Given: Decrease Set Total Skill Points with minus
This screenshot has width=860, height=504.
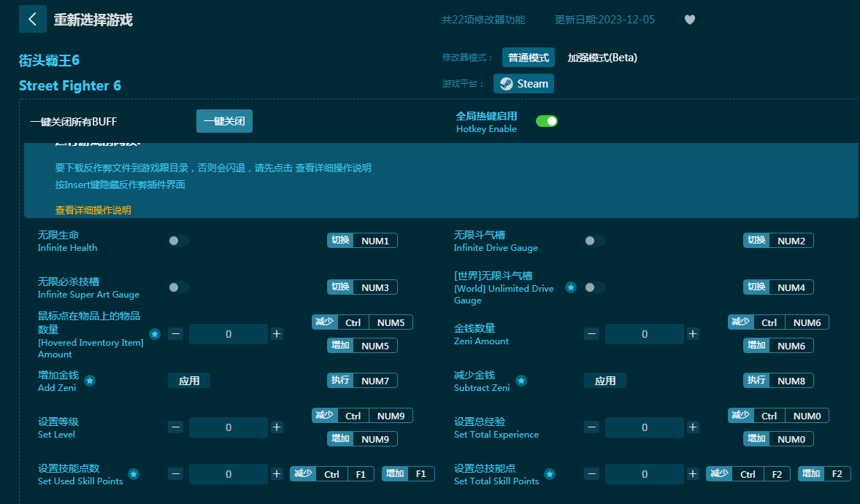Looking at the screenshot, I should click(591, 474).
